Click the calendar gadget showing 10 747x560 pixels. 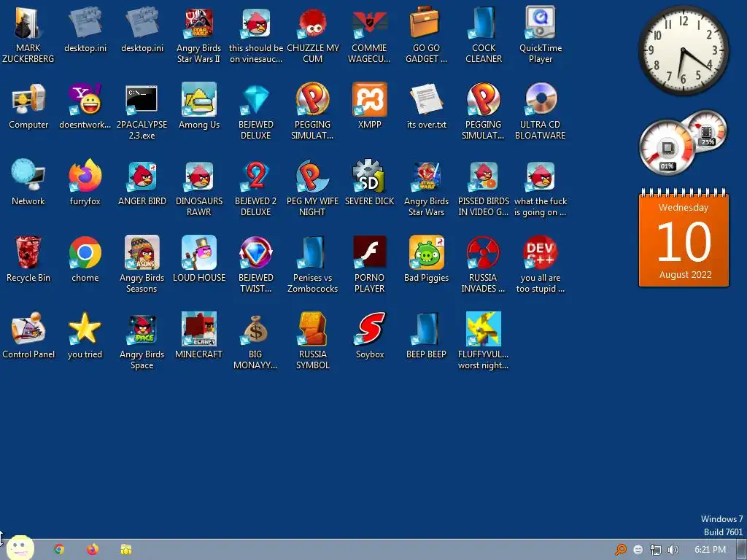point(684,238)
